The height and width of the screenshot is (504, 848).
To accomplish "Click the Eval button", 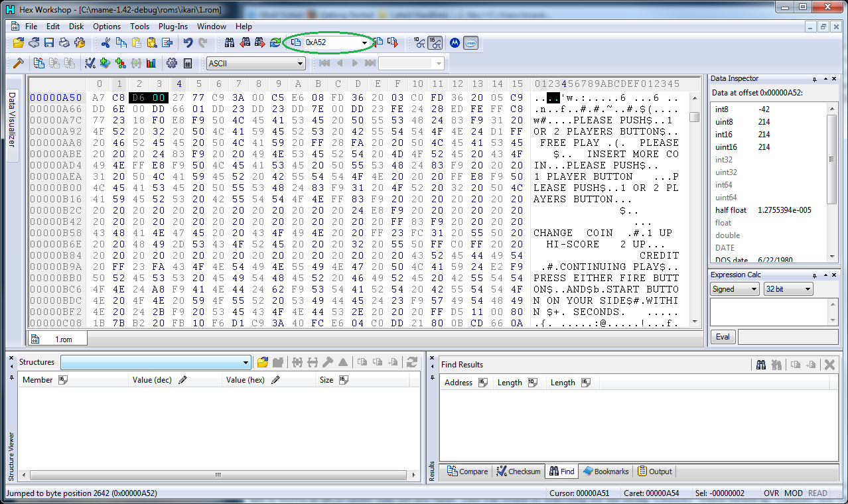I will pyautogui.click(x=723, y=337).
